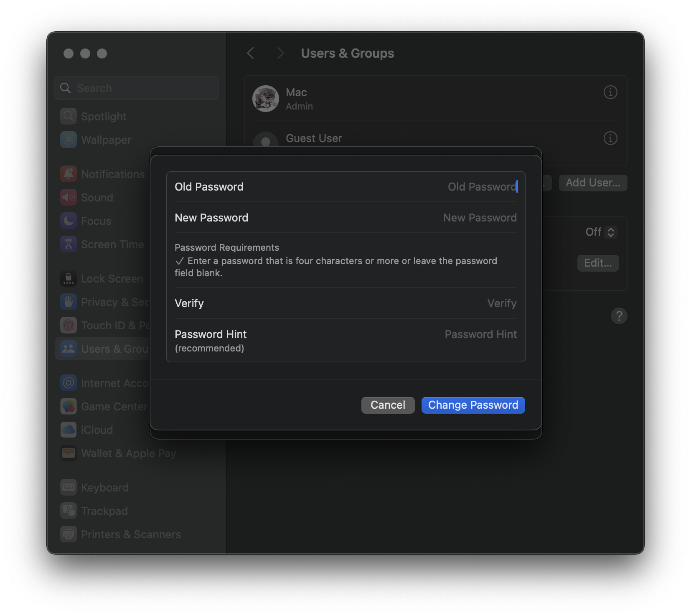Open Wallpaper settings from sidebar
The height and width of the screenshot is (616, 691).
click(x=106, y=140)
